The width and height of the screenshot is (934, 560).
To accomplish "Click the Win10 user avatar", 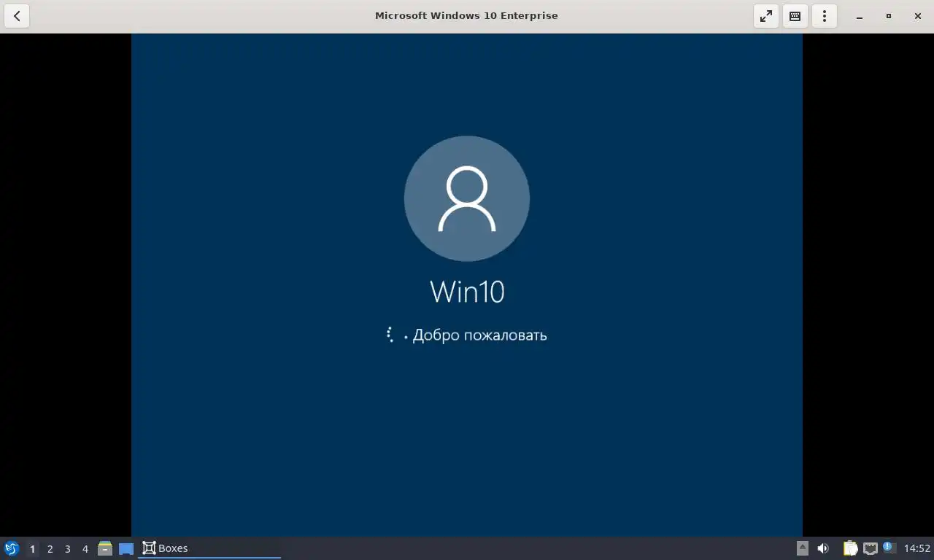I will [x=467, y=198].
